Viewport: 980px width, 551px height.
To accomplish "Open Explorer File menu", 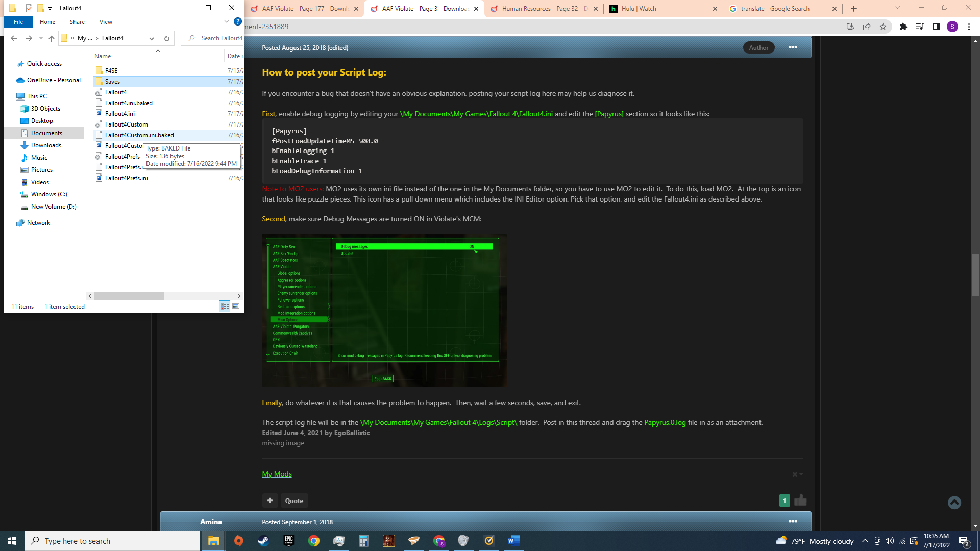I will click(18, 22).
